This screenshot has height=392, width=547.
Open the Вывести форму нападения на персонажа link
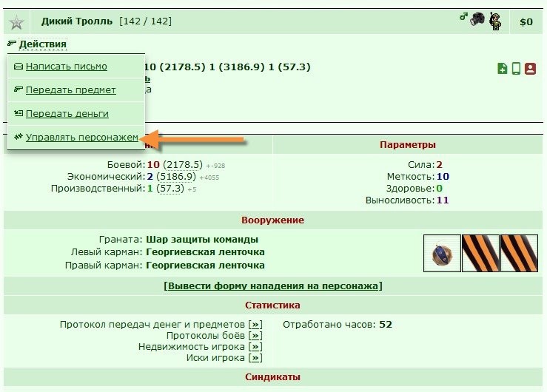[x=273, y=285]
